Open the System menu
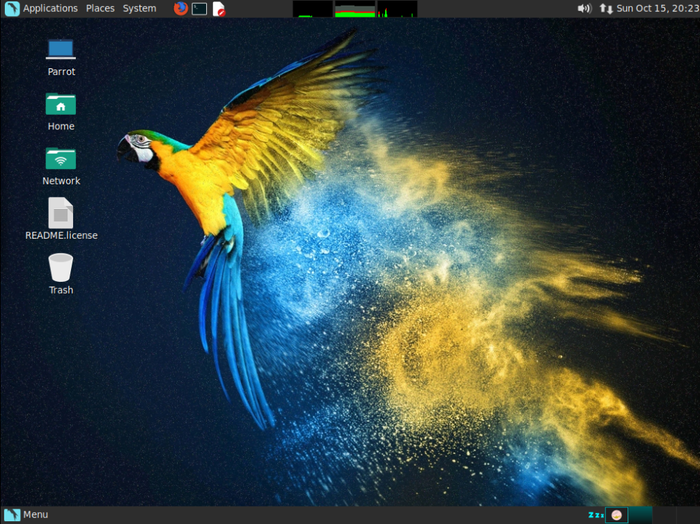Viewport: 700px width, 524px height. 139,8
